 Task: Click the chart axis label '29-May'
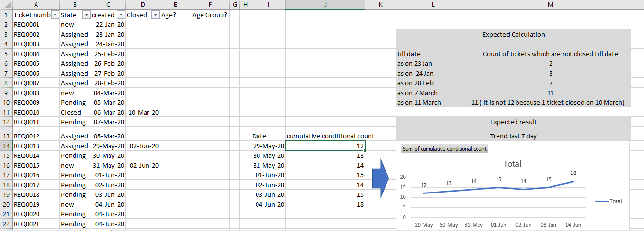coord(423,225)
